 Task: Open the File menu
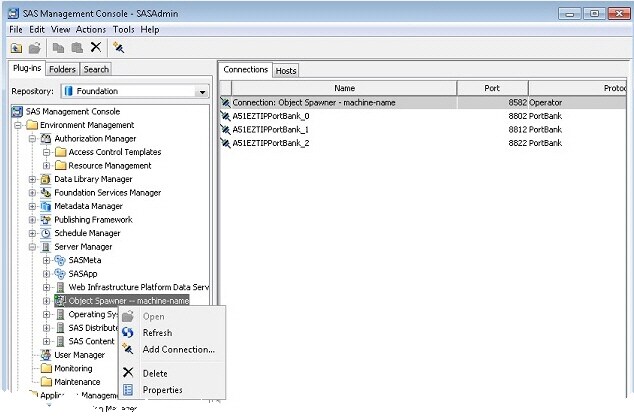[16, 30]
